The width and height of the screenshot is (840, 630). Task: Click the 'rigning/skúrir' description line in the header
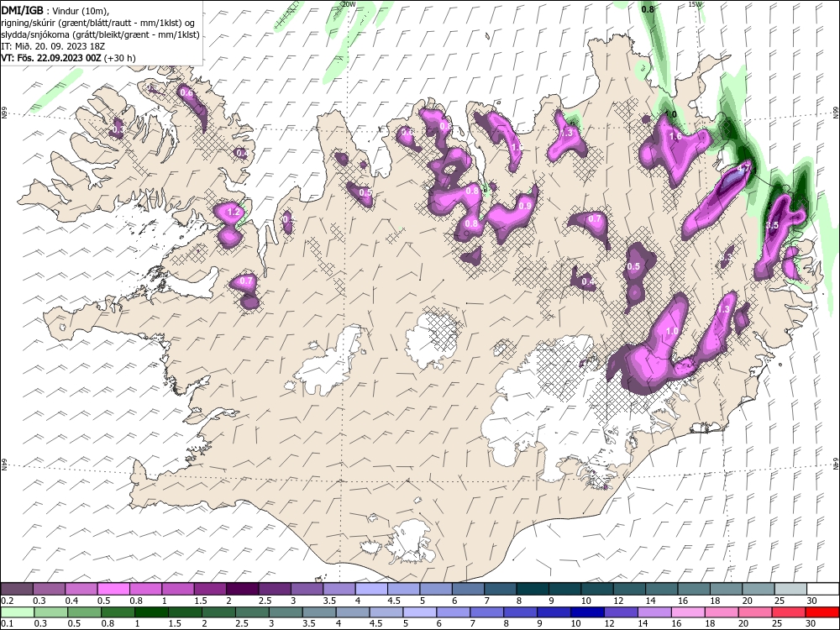click(x=97, y=23)
